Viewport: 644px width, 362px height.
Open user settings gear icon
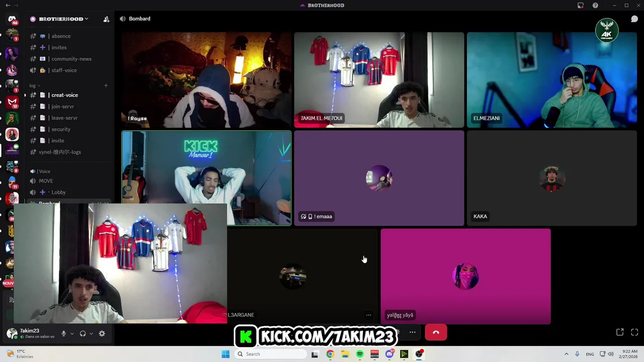click(x=102, y=333)
